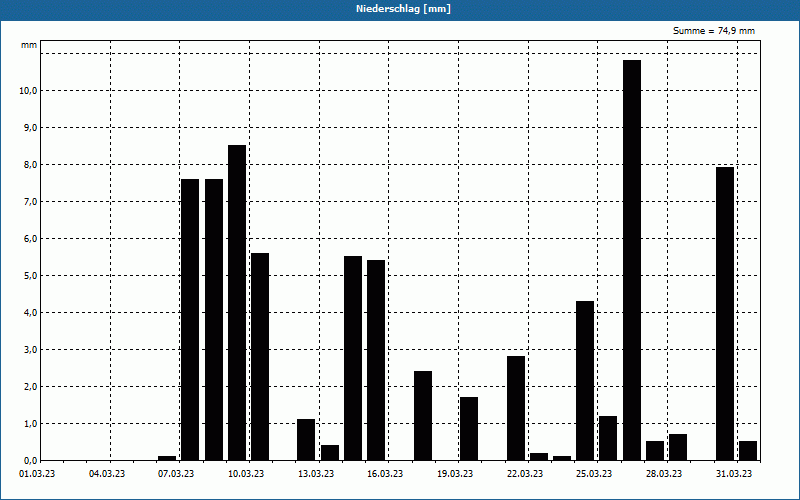Click the y-axis label "6,0"
The height and width of the screenshot is (500, 800).
pyautogui.click(x=31, y=238)
